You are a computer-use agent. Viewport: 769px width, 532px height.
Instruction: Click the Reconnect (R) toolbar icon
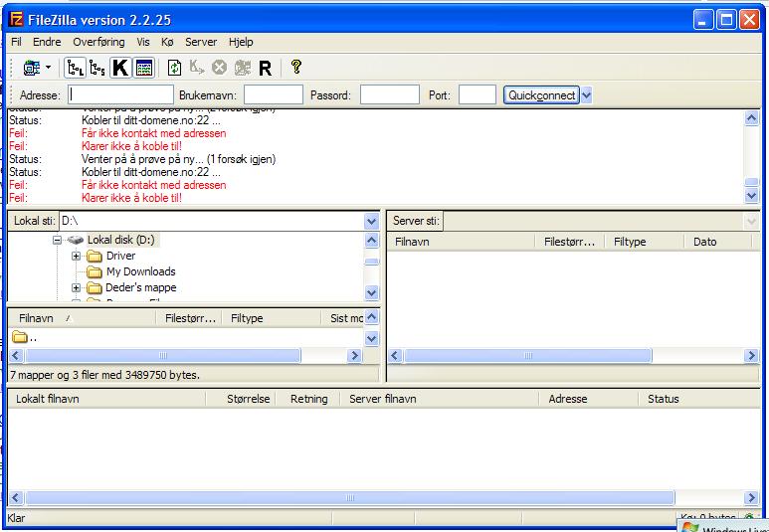(266, 68)
